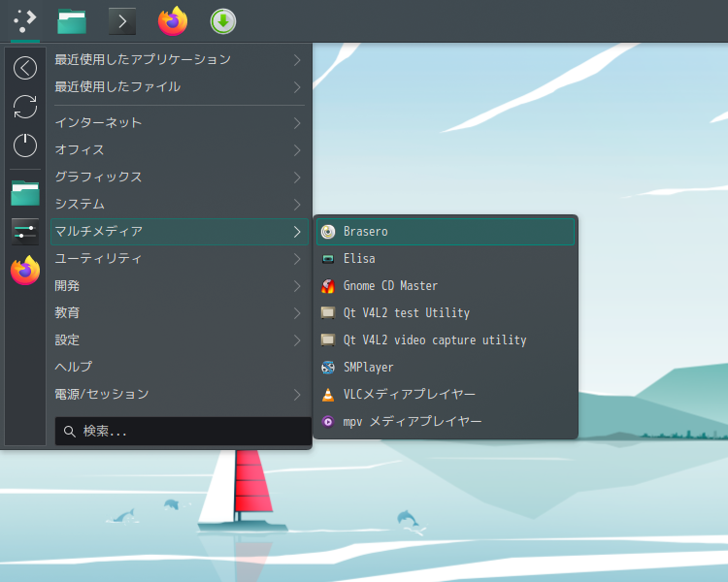
Task: Click the 最近使用したファイル label
Action: [117, 86]
